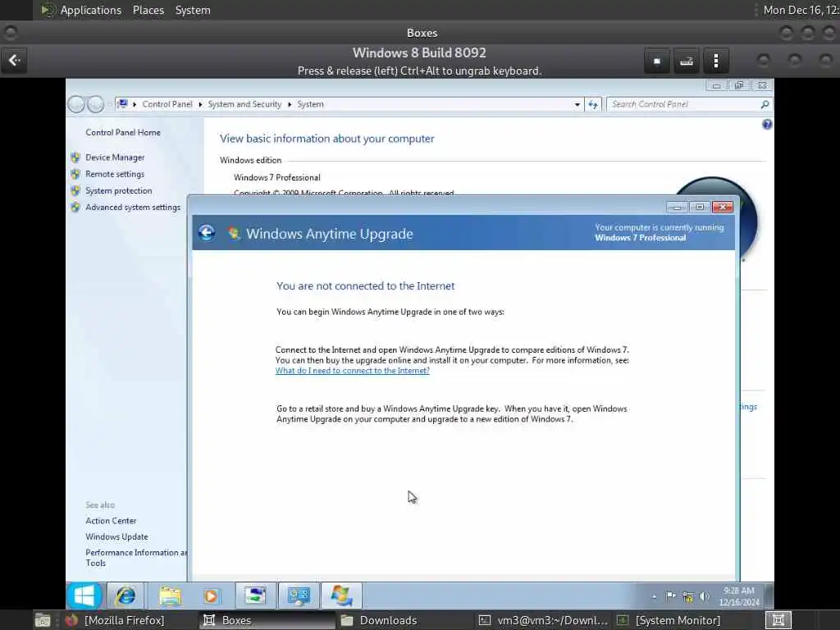Open Control Panel Home link
Screen dimensions: 840x630
[x=123, y=132]
